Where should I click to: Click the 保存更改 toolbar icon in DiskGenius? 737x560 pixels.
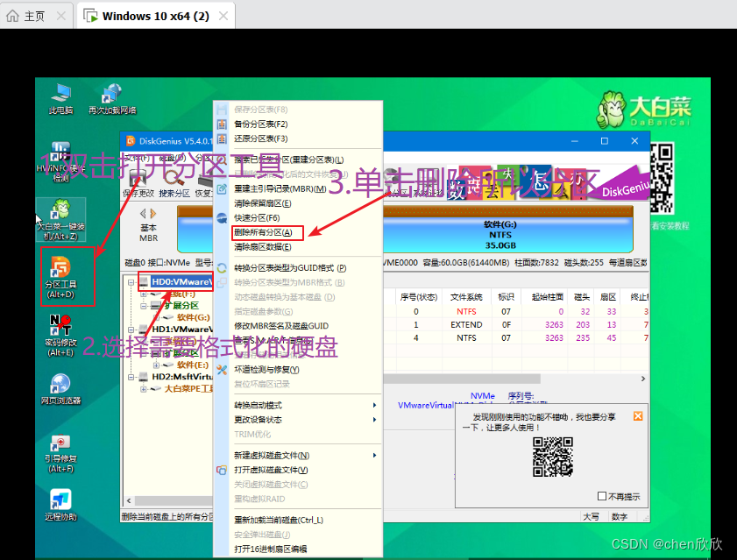[138, 179]
